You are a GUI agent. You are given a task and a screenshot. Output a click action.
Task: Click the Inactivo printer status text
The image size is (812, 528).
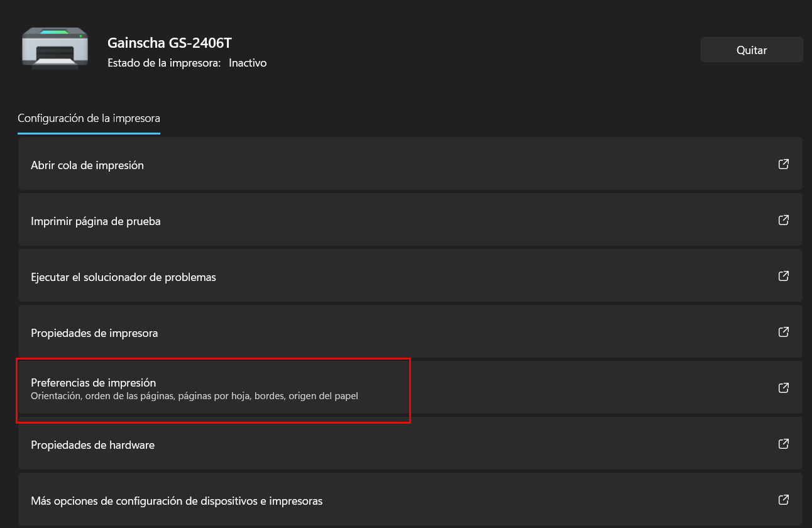[248, 63]
